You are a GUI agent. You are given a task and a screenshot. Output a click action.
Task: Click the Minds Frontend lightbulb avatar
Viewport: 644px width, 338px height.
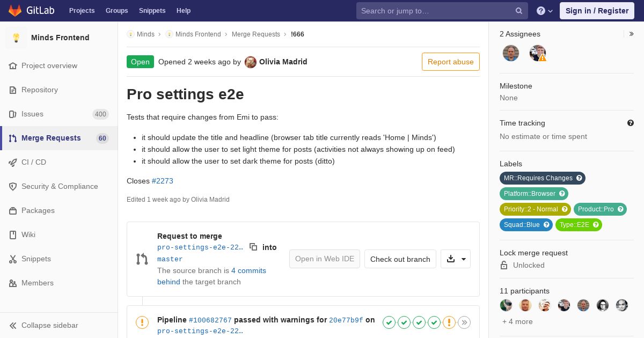[x=16, y=38]
